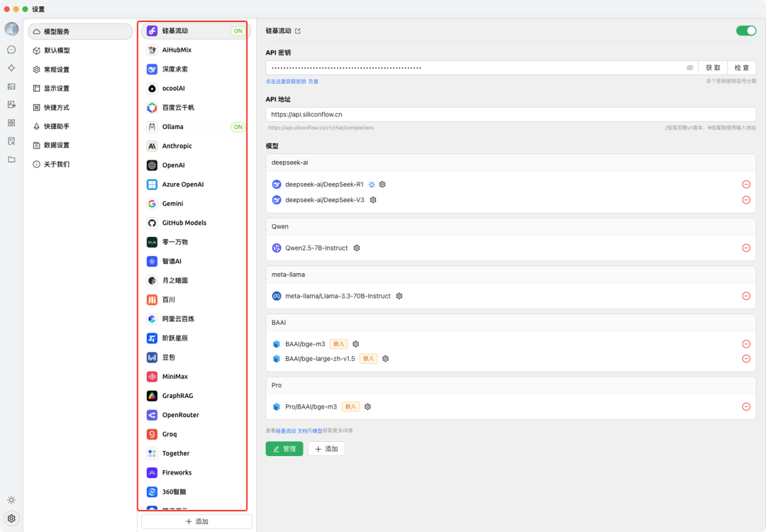Remove deepseek-ai/DeepSeek-V3 model
The image size is (766, 532).
[746, 200]
